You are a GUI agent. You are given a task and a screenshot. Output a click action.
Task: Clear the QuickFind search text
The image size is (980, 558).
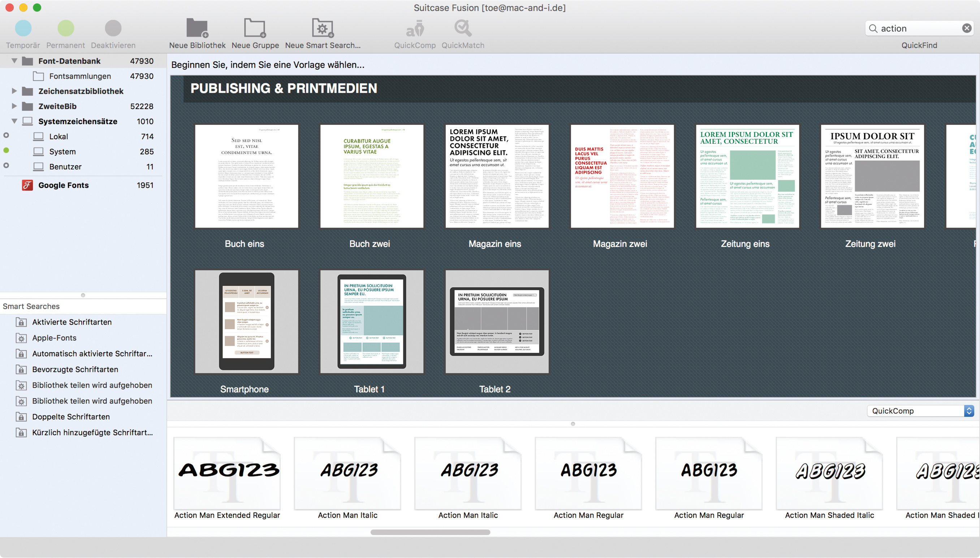[967, 29]
